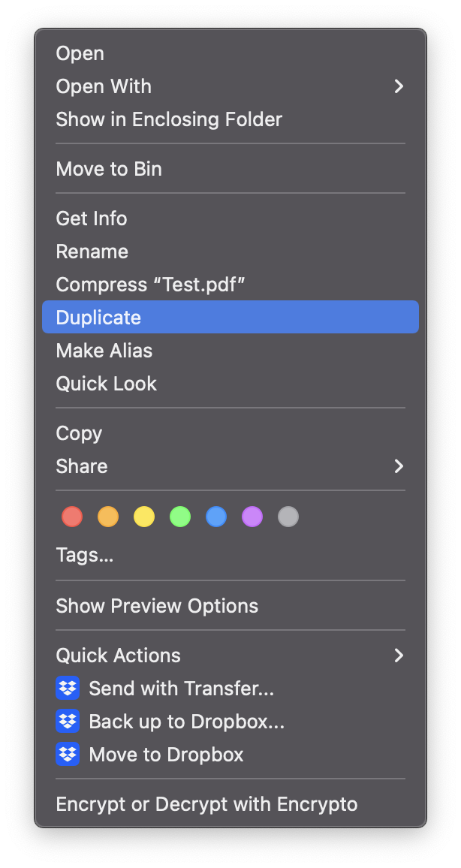Open the Get Info option
The image size is (461, 868).
pos(92,219)
